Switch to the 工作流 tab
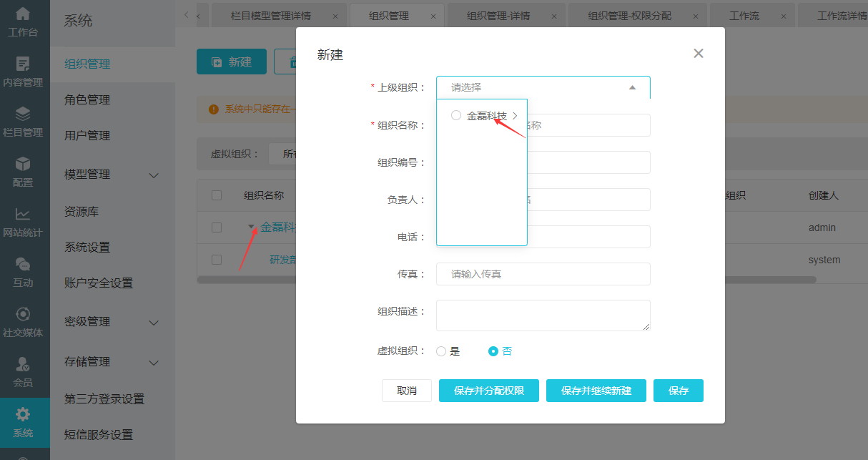 click(x=744, y=16)
